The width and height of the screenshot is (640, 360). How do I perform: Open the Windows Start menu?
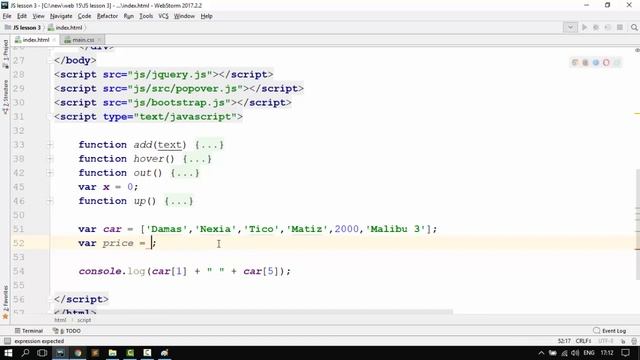[8, 353]
